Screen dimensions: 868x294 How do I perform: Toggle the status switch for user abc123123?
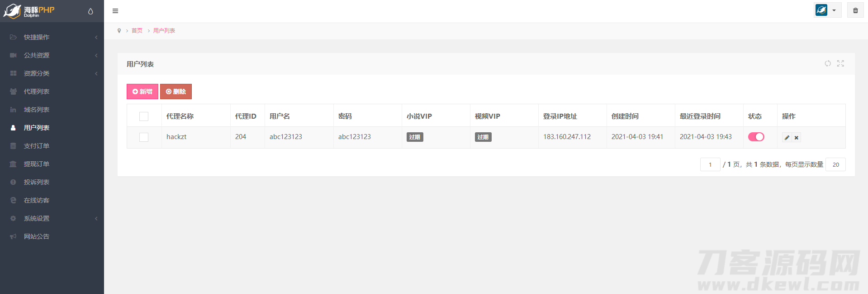[756, 137]
